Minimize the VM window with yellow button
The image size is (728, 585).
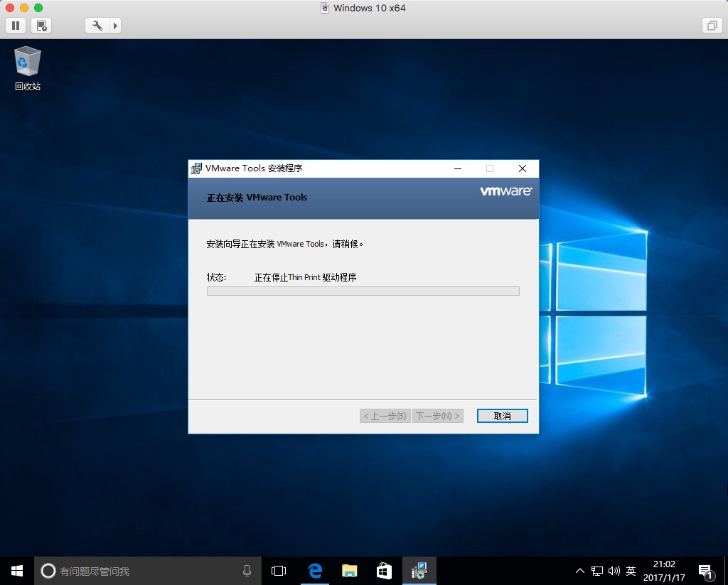pos(24,8)
